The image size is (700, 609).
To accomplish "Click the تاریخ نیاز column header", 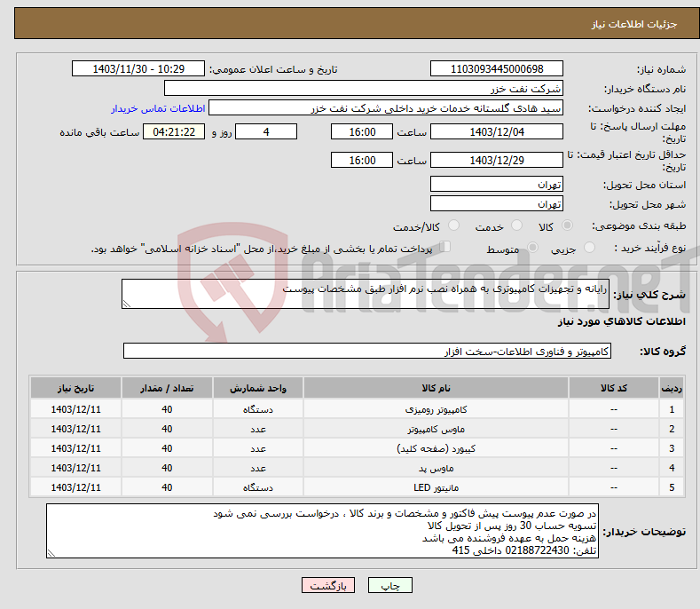I will [x=75, y=388].
